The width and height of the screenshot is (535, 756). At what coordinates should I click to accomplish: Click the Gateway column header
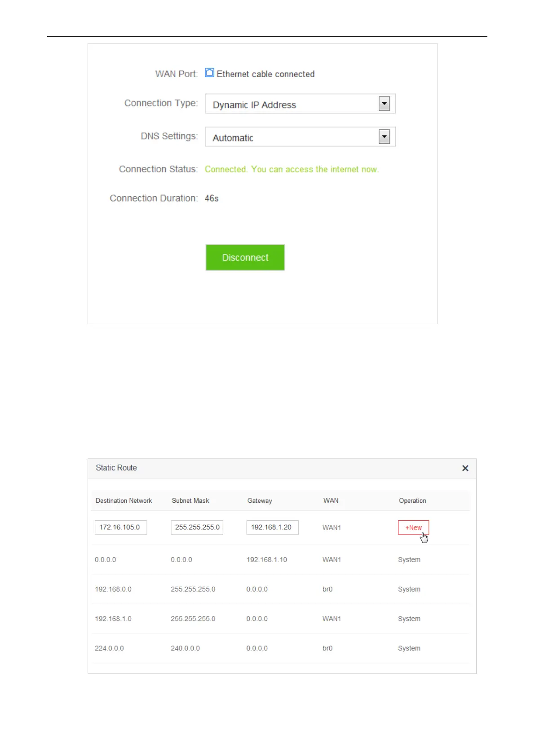pyautogui.click(x=260, y=501)
